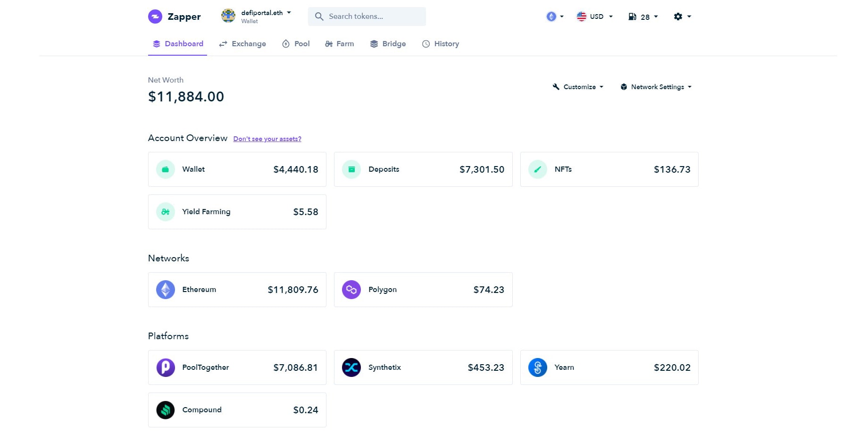Screen dimensions: 868x434
Task: Select the Deposits icon
Action: [351, 169]
